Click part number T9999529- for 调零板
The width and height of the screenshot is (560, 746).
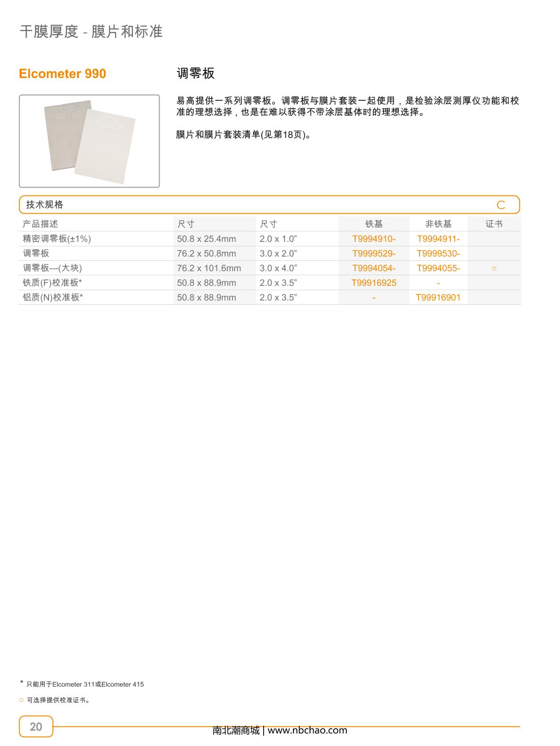click(373, 253)
